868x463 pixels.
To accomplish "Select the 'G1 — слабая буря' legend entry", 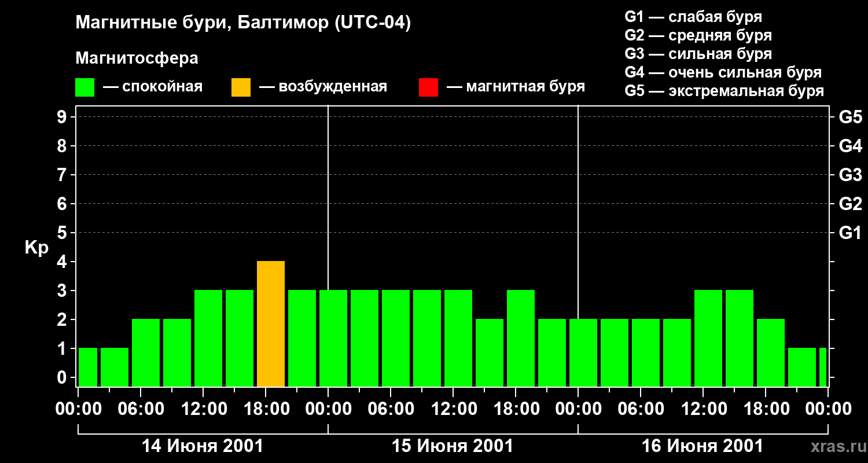I will (693, 17).
